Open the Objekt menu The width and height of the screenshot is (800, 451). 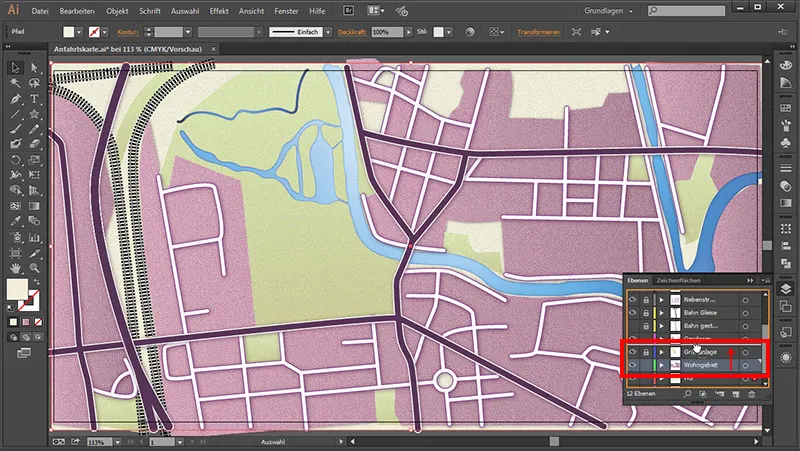tap(117, 11)
